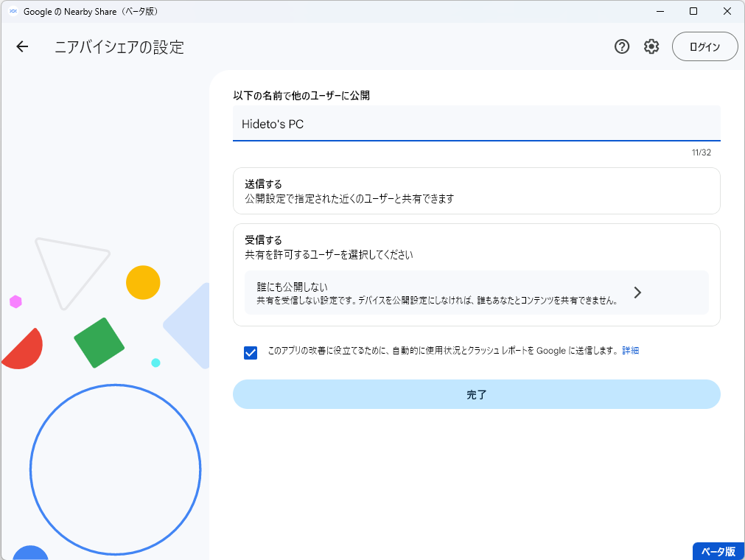
Task: Click the ログイン button
Action: [704, 46]
